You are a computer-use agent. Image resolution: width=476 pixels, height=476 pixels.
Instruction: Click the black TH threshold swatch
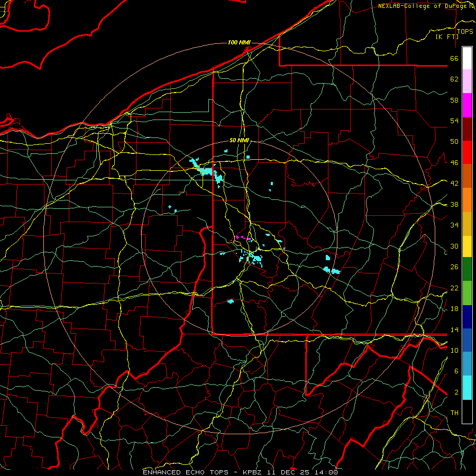pyautogui.click(x=467, y=411)
